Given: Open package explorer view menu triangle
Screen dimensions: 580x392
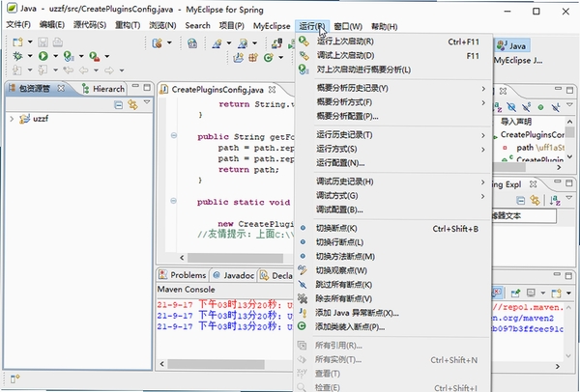Looking at the screenshot, I should coord(147,102).
